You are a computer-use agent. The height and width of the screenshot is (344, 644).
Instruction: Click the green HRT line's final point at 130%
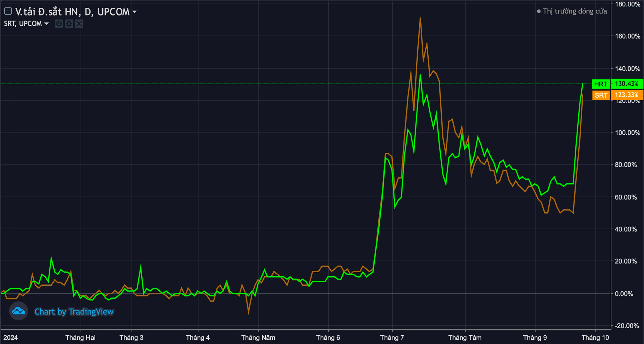tap(583, 84)
